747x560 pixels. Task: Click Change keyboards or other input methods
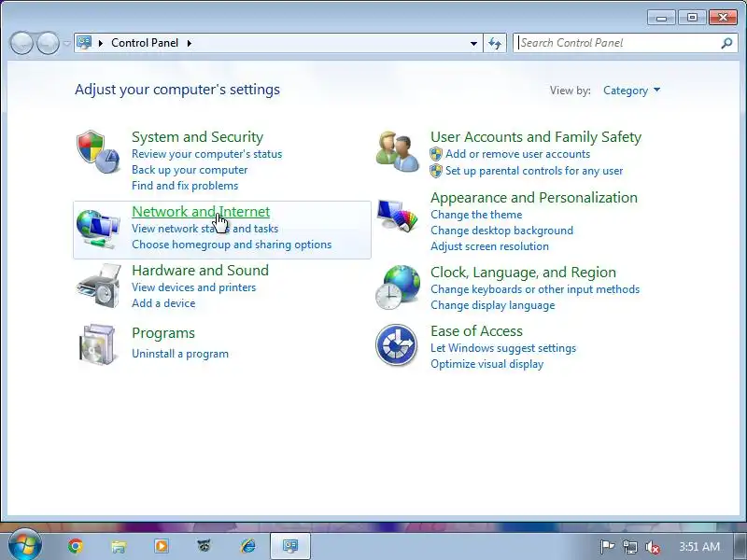click(535, 289)
